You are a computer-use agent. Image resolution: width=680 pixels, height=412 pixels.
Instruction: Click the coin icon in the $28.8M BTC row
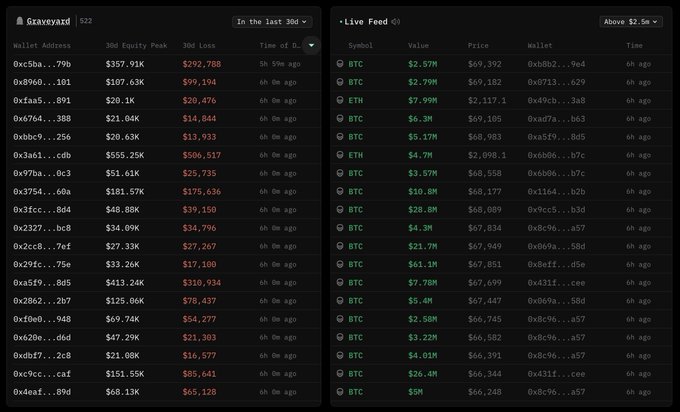click(340, 209)
